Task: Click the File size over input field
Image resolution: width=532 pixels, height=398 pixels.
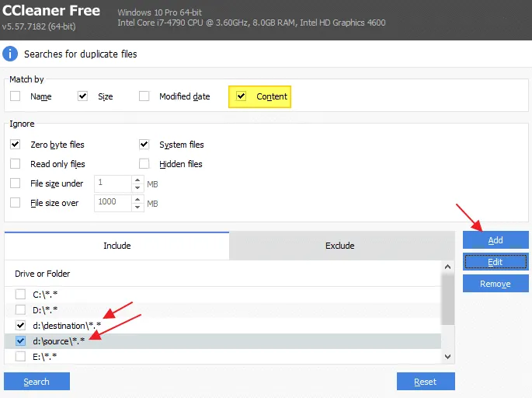Action: point(113,203)
